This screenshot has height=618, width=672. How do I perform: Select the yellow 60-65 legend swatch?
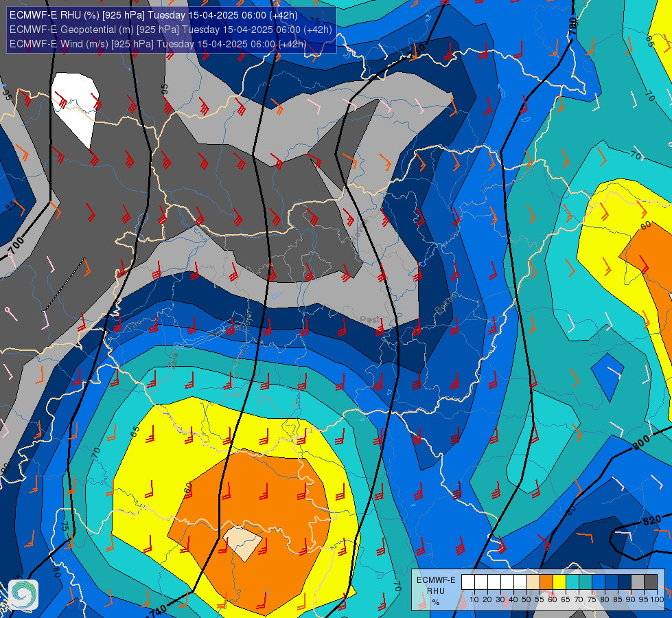click(559, 582)
